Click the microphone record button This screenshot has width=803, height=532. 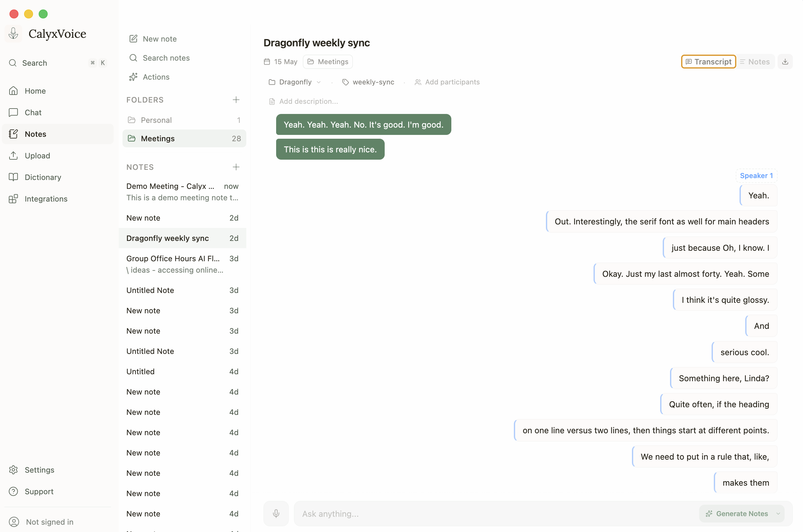(276, 514)
